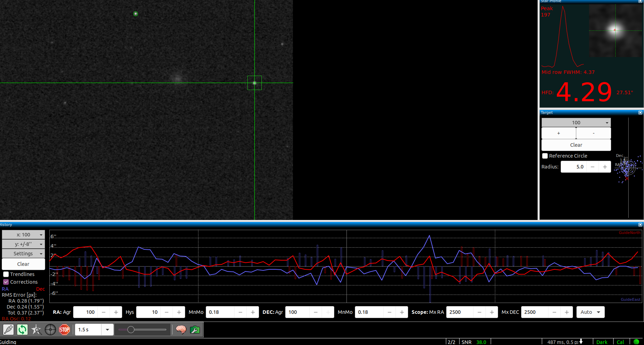Close the Target panel

640,113
